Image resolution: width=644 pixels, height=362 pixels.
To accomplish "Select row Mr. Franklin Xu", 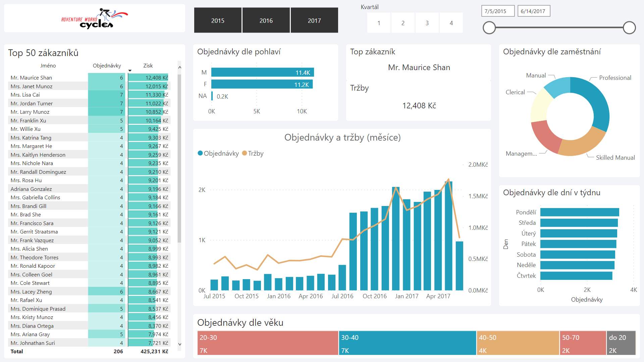I will 89,120.
